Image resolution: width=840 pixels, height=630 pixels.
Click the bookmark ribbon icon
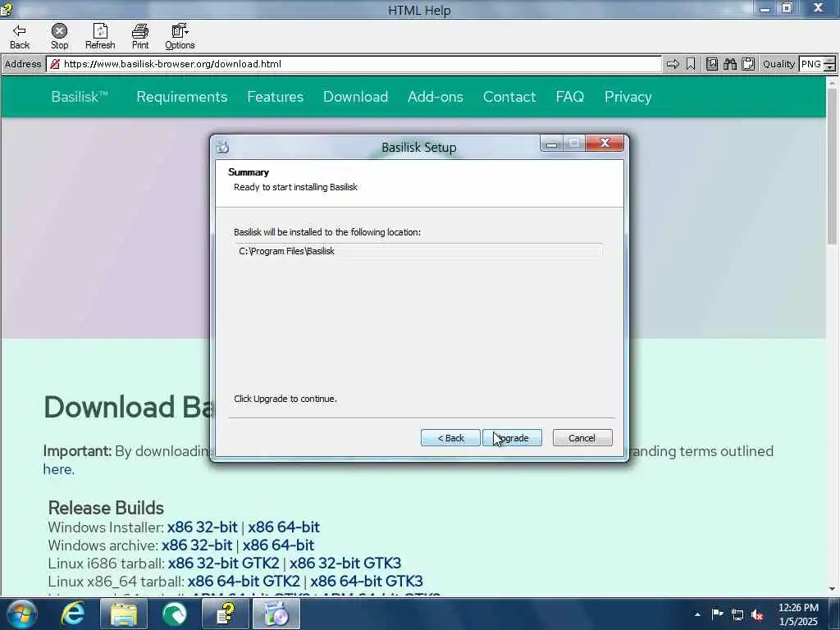(x=691, y=64)
